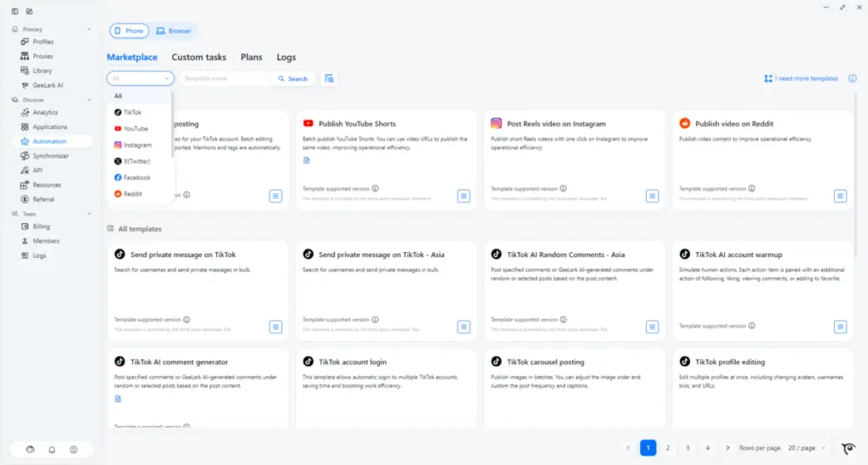
Task: Click the Template name input field
Action: click(225, 78)
